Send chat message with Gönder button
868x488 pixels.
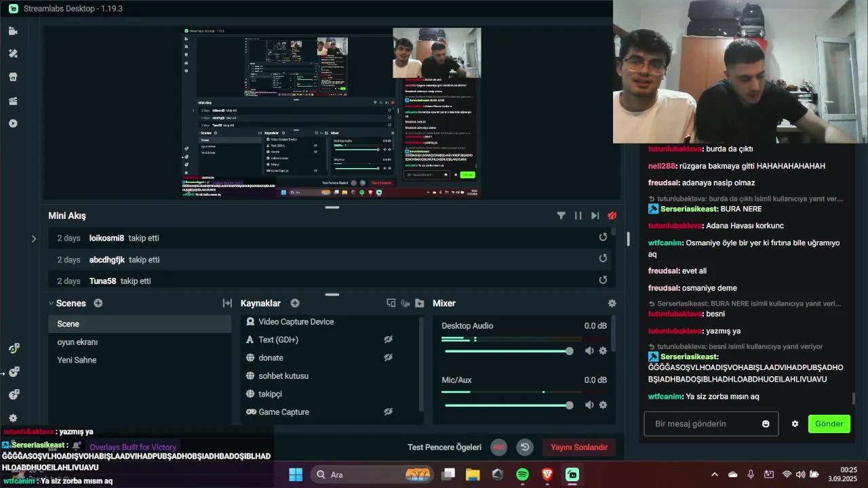[829, 424]
